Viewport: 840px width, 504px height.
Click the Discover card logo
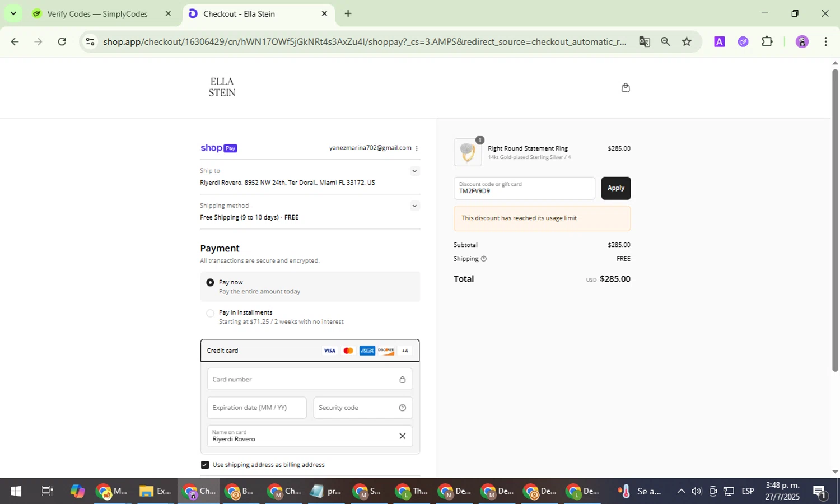386,351
